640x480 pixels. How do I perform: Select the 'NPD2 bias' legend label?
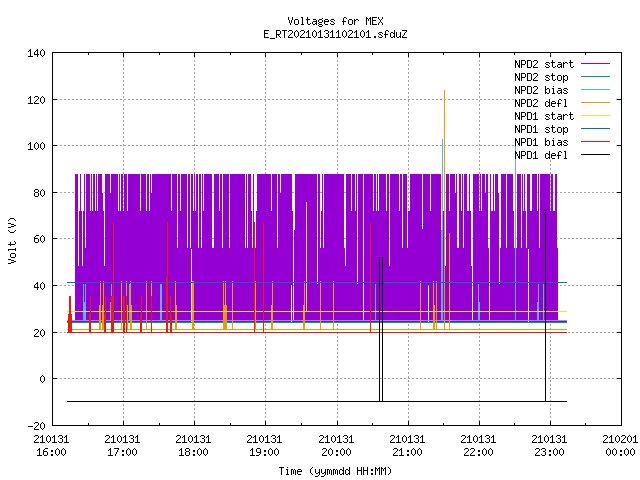(541, 90)
